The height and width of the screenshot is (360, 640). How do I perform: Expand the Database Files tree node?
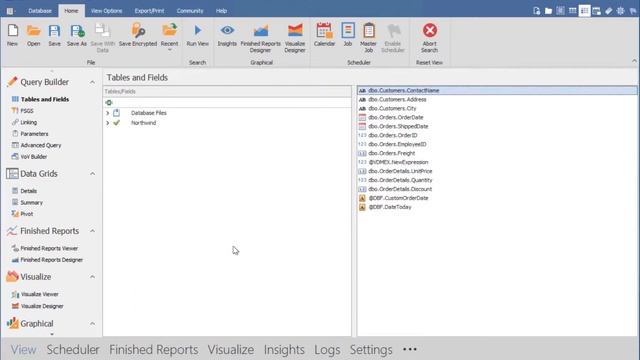point(107,113)
